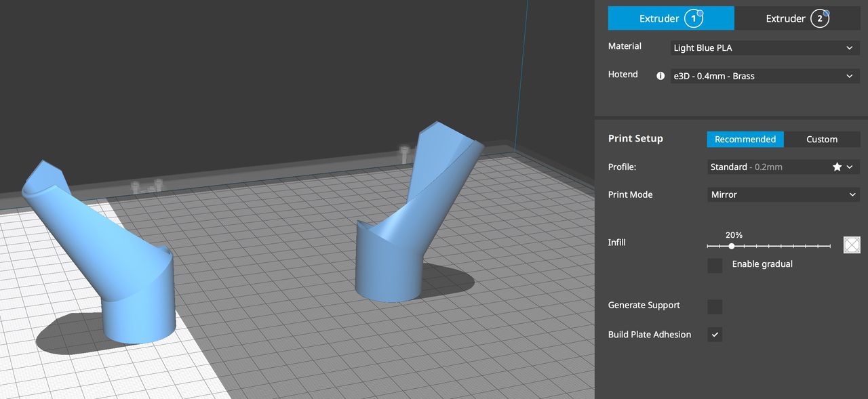This screenshot has width=868, height=399.
Task: Open the infill pattern icon next to the slider
Action: click(852, 245)
